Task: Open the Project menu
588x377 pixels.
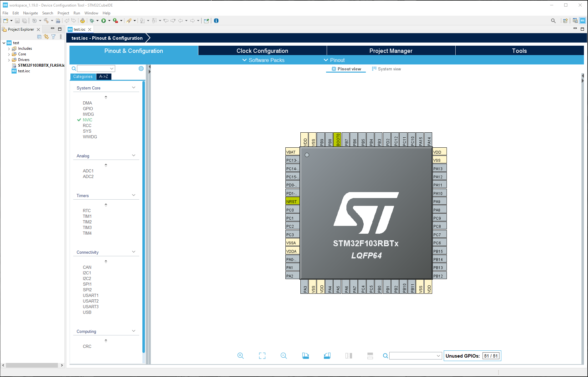Action: (63, 13)
